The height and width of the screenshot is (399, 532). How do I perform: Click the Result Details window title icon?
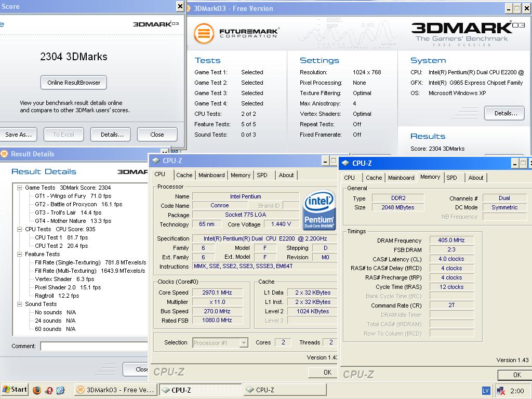[4, 154]
